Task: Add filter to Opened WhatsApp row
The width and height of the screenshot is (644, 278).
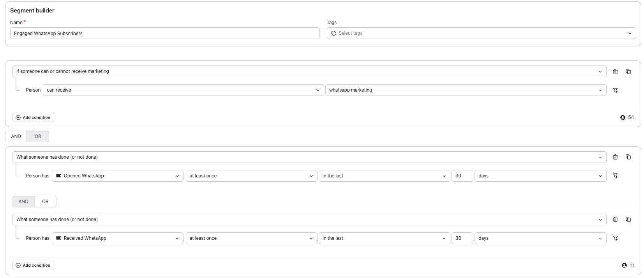Action: click(615, 176)
